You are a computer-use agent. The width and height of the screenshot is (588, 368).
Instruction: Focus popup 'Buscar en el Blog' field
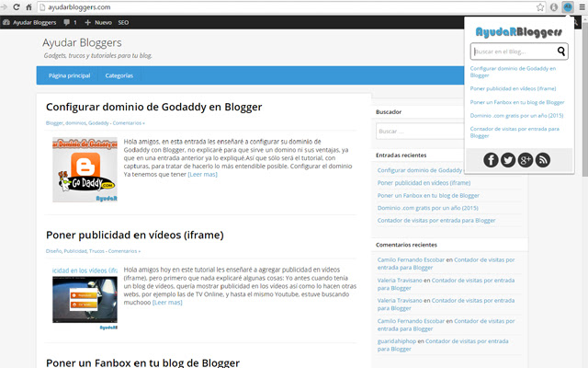click(514, 52)
